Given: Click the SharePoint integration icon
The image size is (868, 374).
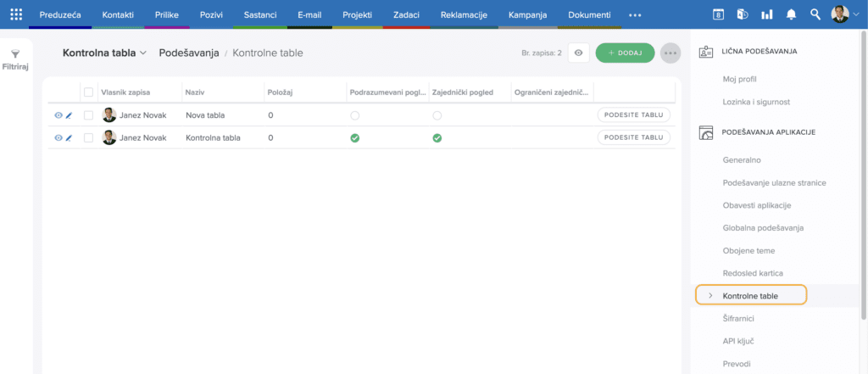Looking at the screenshot, I should coord(743,15).
